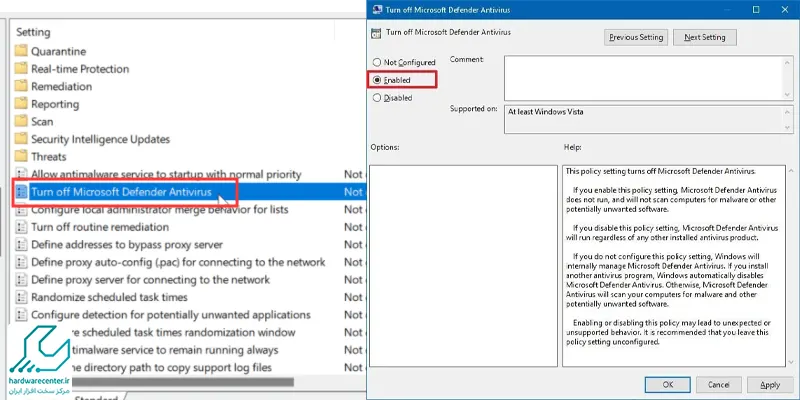Screen dimensions: 800x400
Task: Click policy icon for Turn off routine remediation
Action: (21, 227)
